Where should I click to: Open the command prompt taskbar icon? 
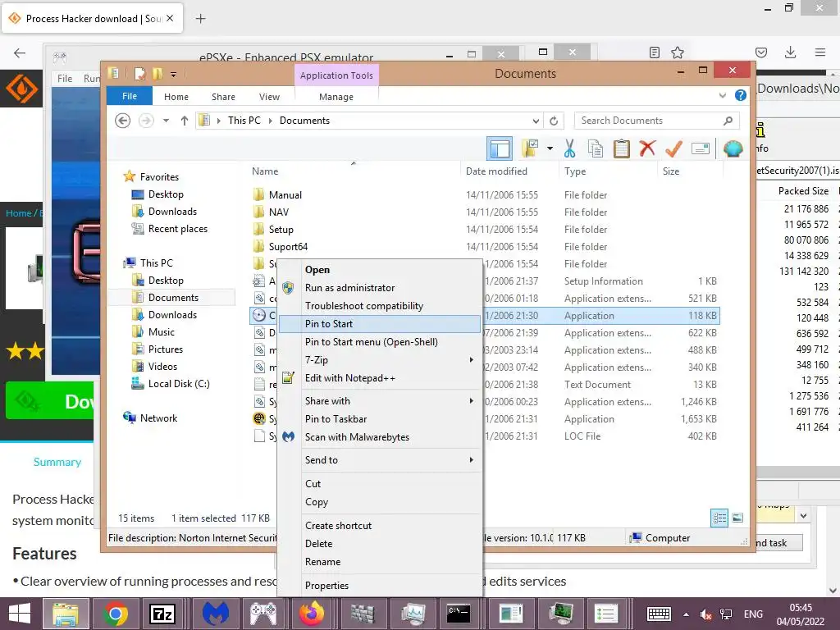point(459,614)
